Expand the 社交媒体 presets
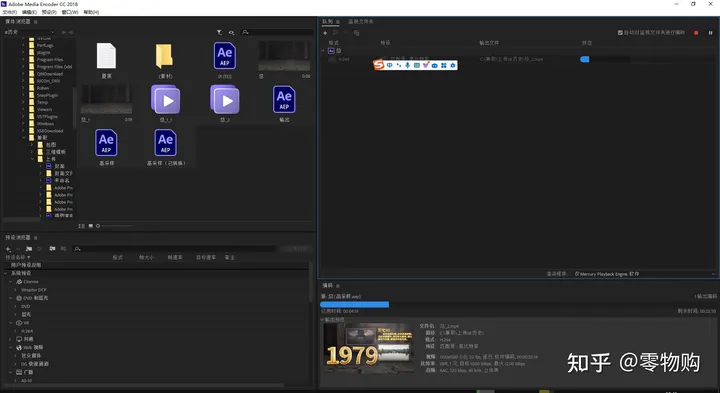720x393 pixels. click(x=15, y=355)
